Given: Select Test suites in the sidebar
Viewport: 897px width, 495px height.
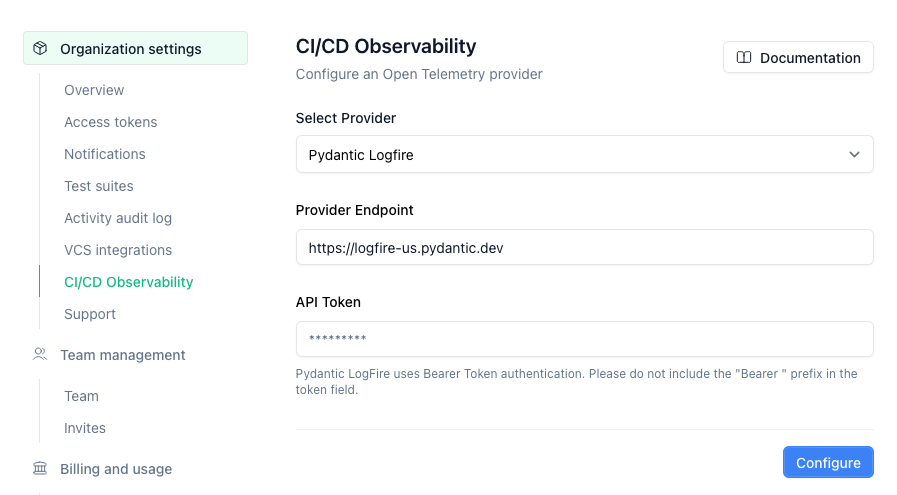Looking at the screenshot, I should (99, 186).
